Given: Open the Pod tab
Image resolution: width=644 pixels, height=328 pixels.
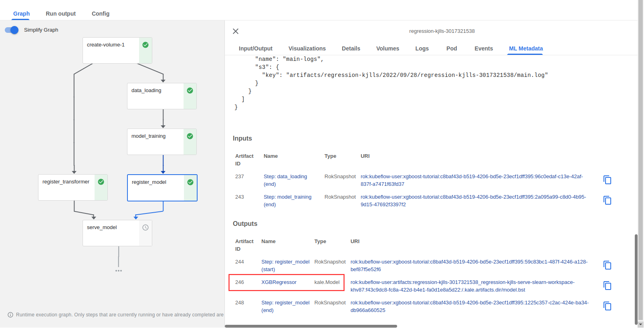Looking at the screenshot, I should point(452,48).
